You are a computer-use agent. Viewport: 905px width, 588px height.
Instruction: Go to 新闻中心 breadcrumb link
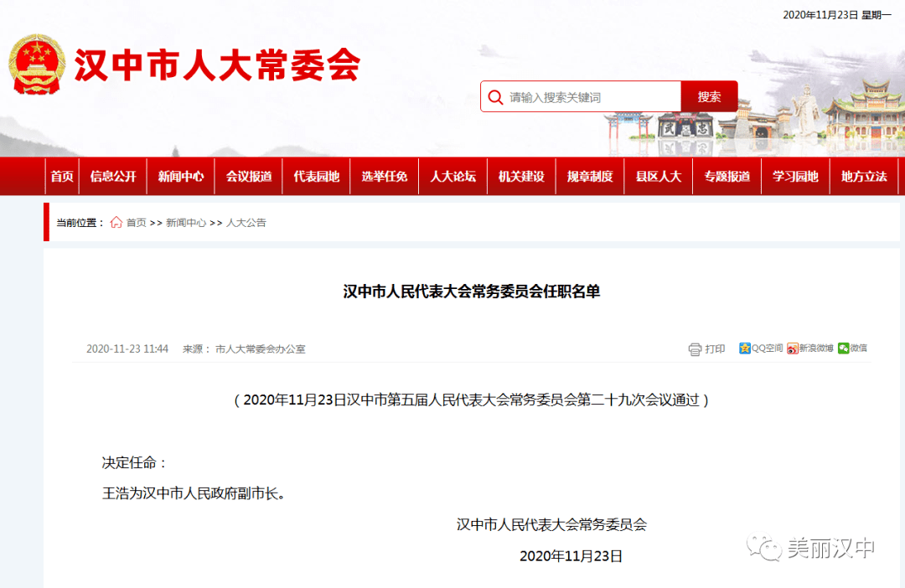[186, 223]
